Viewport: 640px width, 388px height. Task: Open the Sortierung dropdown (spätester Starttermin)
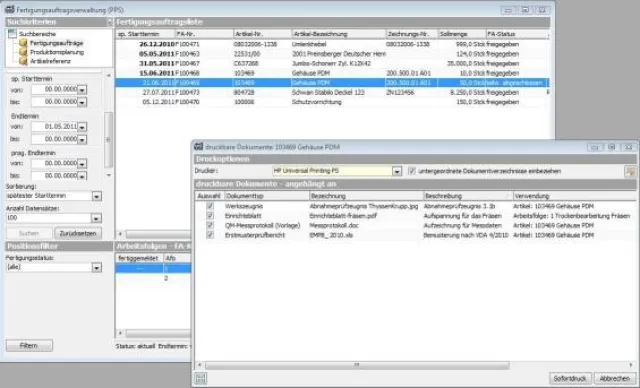click(96, 196)
